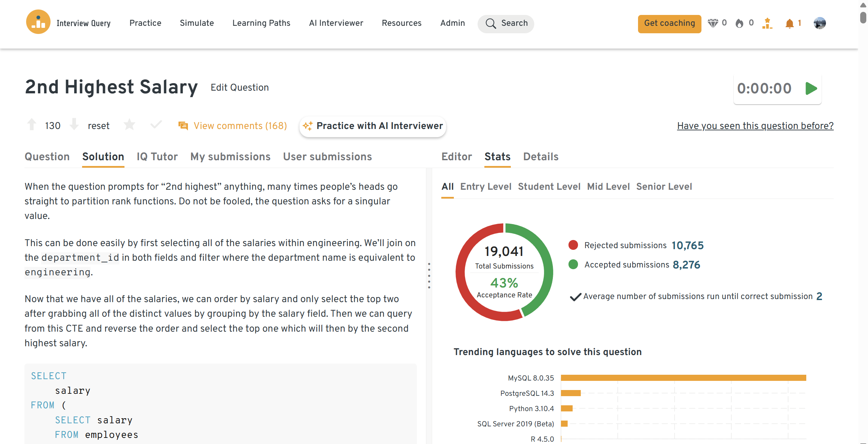Expand the Resources navigation menu
Screen dimensions: 868x444
click(x=401, y=23)
